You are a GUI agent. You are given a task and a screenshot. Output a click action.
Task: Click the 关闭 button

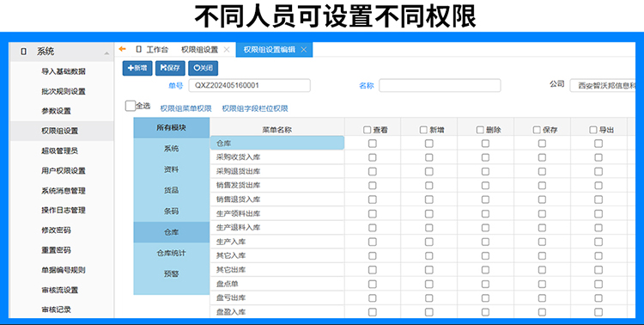point(203,68)
